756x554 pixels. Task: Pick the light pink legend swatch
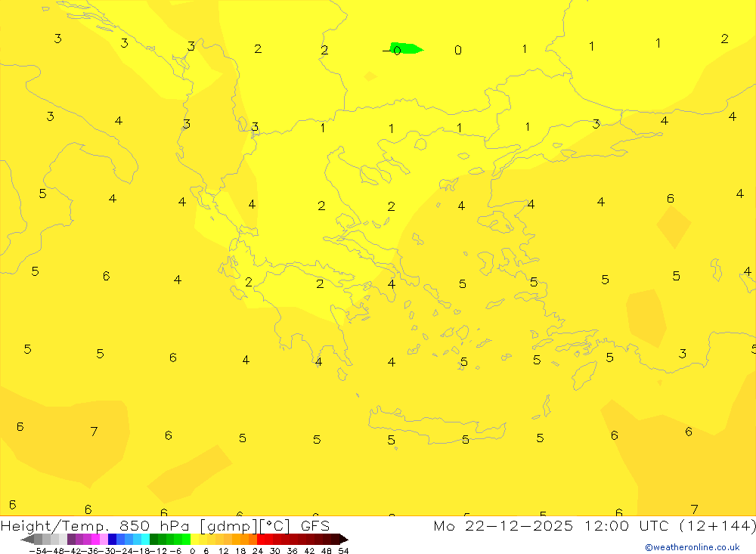point(104,539)
